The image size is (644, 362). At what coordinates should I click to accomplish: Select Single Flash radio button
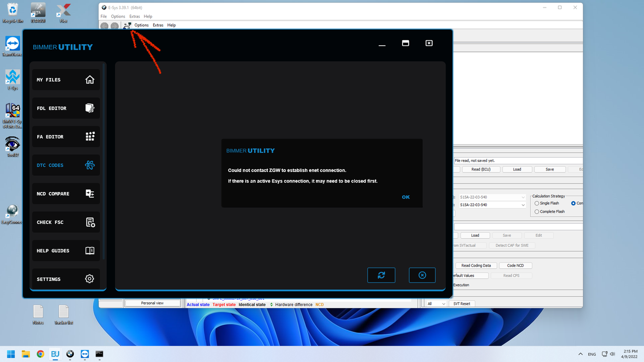pos(537,203)
